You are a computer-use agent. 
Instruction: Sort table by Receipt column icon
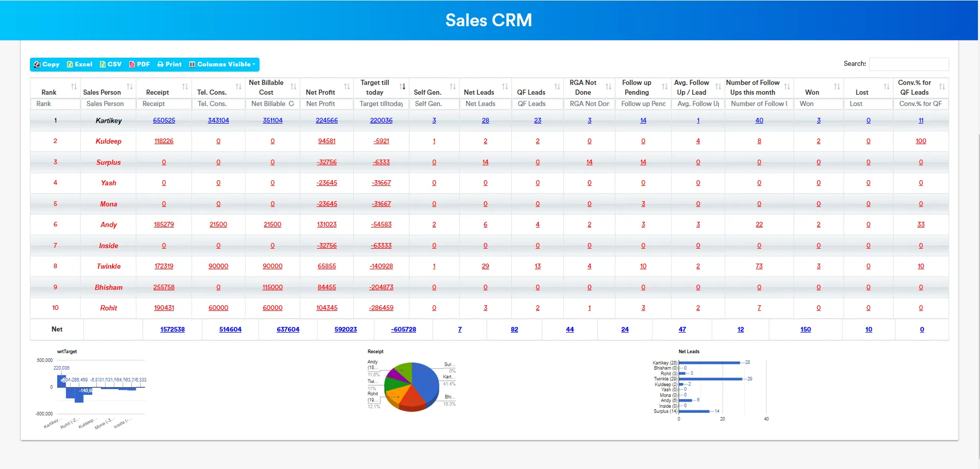click(x=185, y=86)
